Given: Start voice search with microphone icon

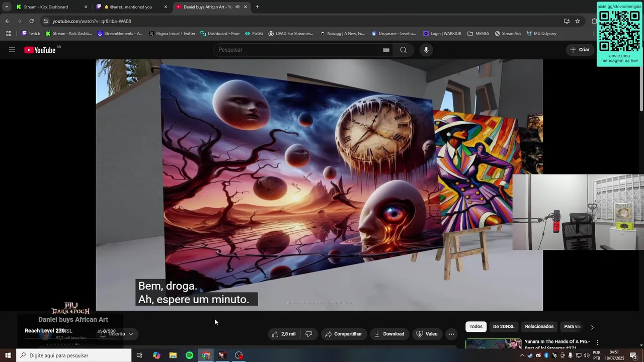Looking at the screenshot, I should pyautogui.click(x=426, y=50).
